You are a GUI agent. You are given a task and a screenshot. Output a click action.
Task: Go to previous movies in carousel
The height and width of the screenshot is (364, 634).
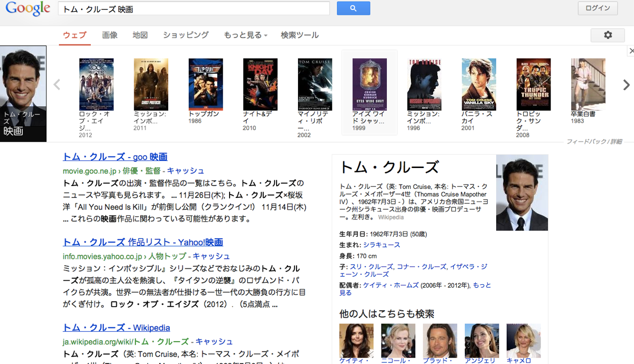[57, 85]
